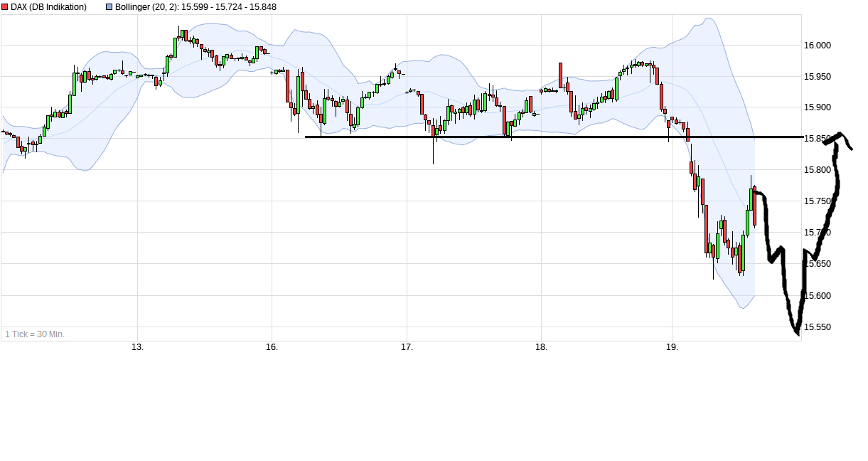The width and height of the screenshot is (868, 461).
Task: Click the lowest point of the hand-drawn forecast
Action: coord(797,332)
